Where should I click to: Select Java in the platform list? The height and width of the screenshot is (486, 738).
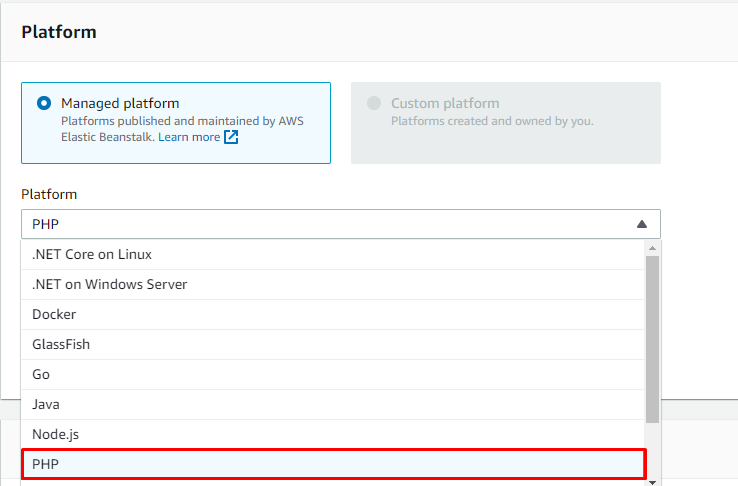point(332,405)
